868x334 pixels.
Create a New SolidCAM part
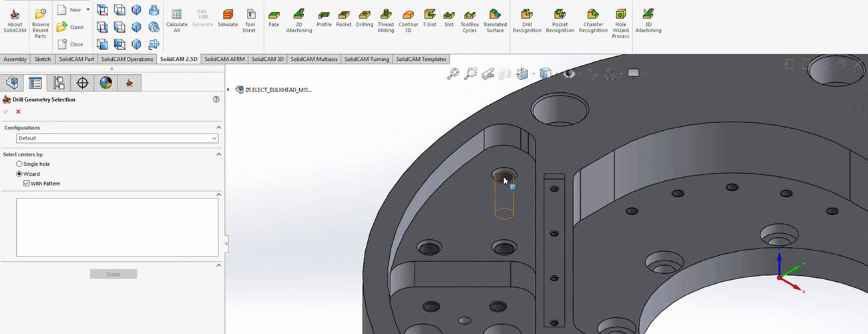[69, 10]
